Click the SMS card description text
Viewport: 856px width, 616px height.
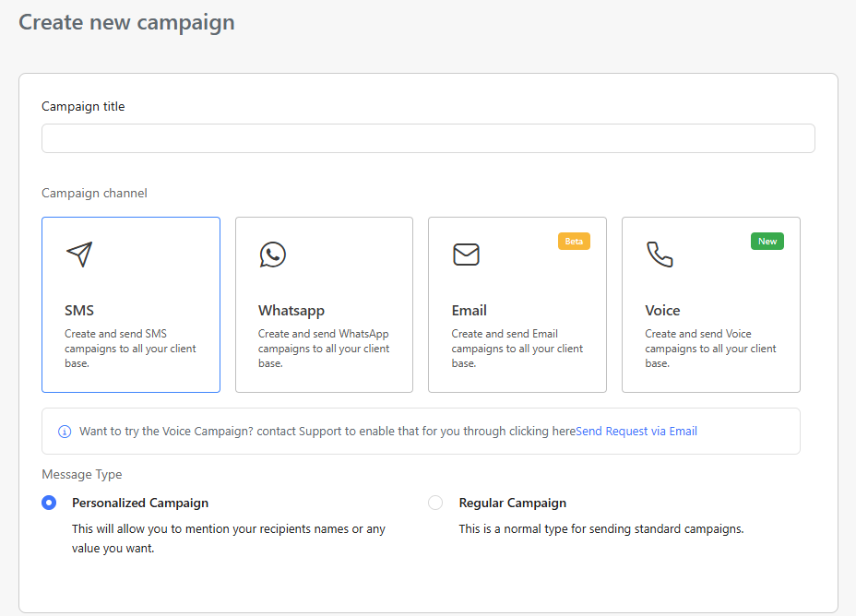(x=130, y=349)
